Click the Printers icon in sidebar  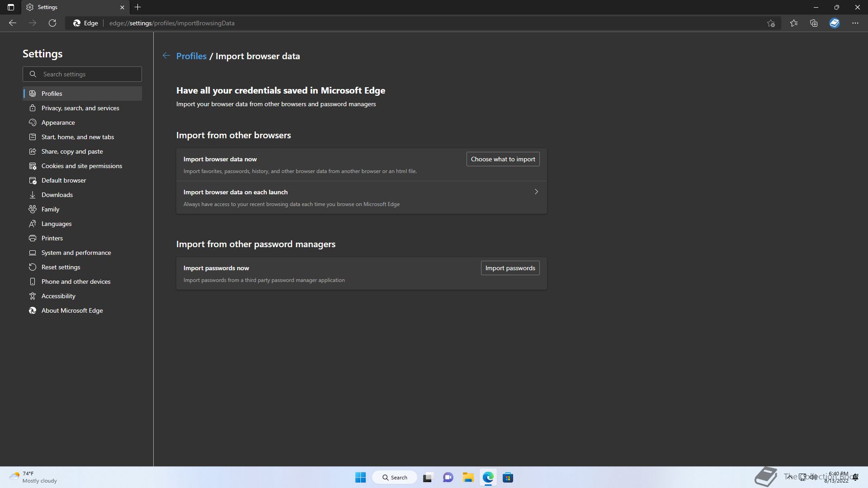[x=33, y=238]
